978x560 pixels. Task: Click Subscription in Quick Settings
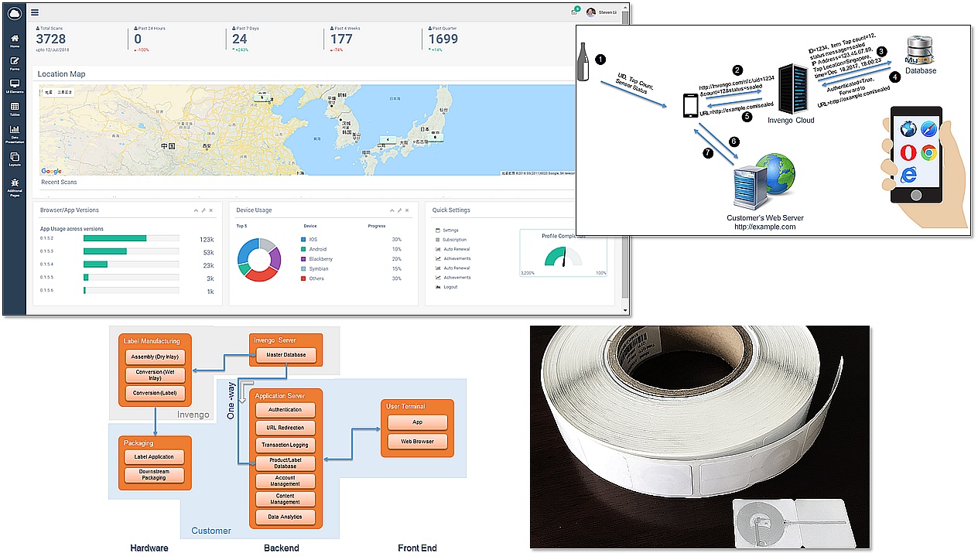(453, 240)
